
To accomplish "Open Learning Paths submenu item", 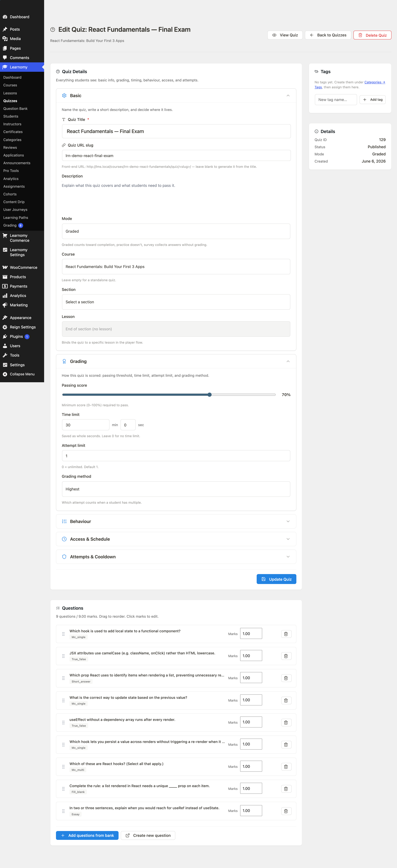I will tap(15, 218).
